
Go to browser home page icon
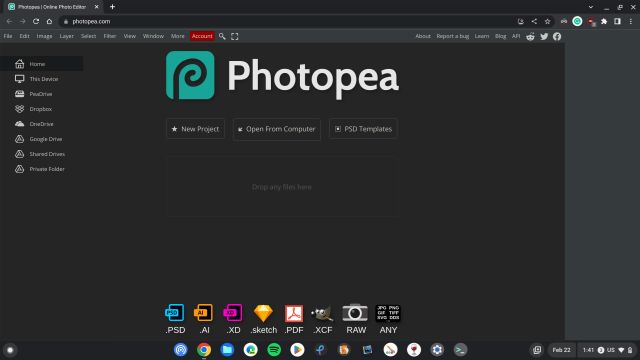click(49, 21)
